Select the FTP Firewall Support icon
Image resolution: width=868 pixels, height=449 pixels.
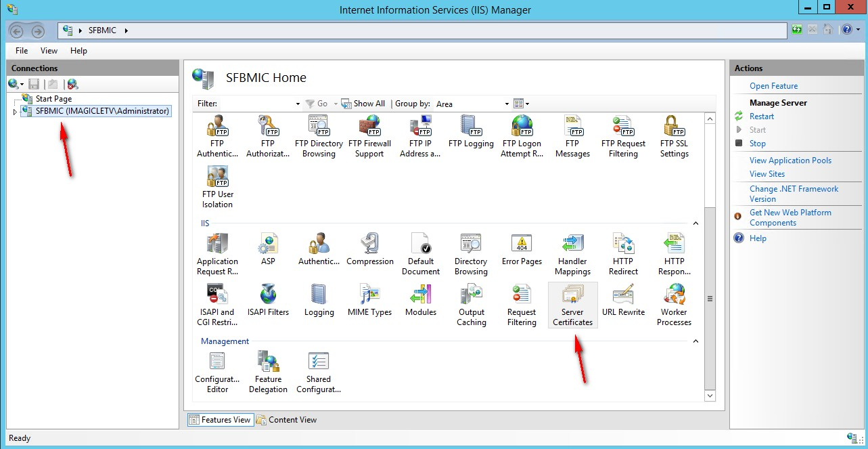pyautogui.click(x=369, y=136)
